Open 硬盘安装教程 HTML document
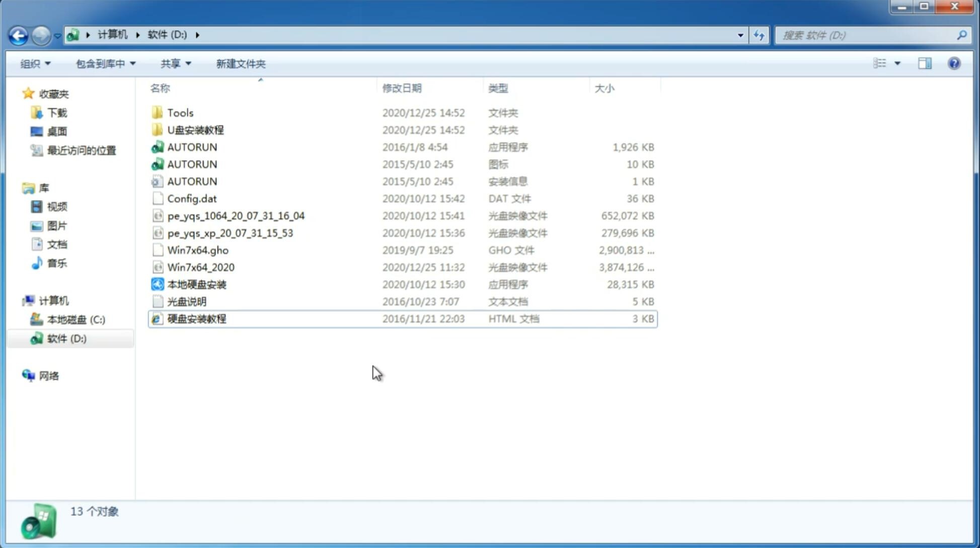Image resolution: width=980 pixels, height=548 pixels. (196, 318)
